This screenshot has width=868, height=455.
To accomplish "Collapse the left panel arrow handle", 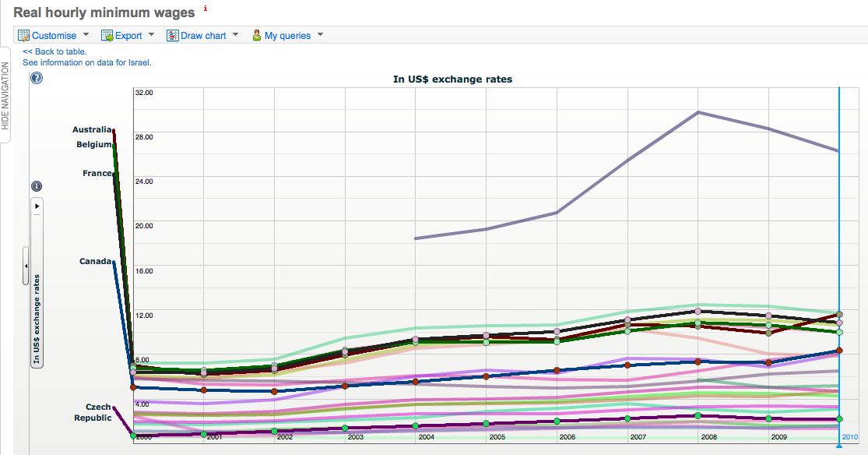I will coord(26,266).
